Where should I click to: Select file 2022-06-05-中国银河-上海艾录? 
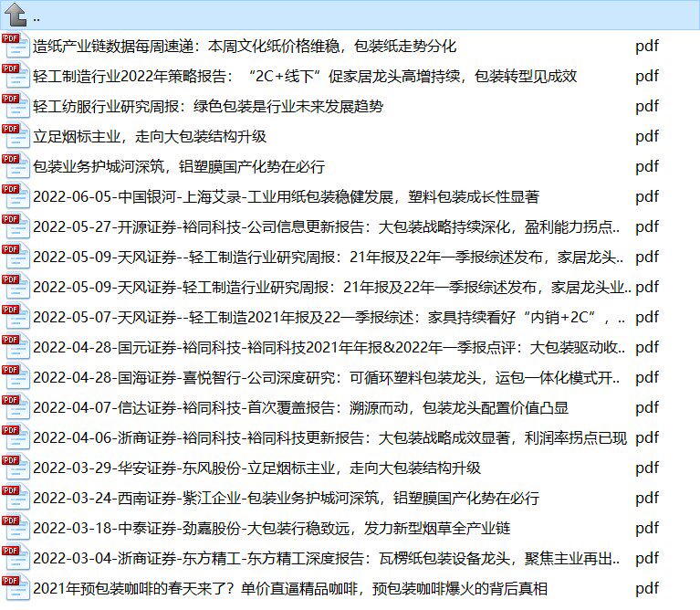point(287,197)
